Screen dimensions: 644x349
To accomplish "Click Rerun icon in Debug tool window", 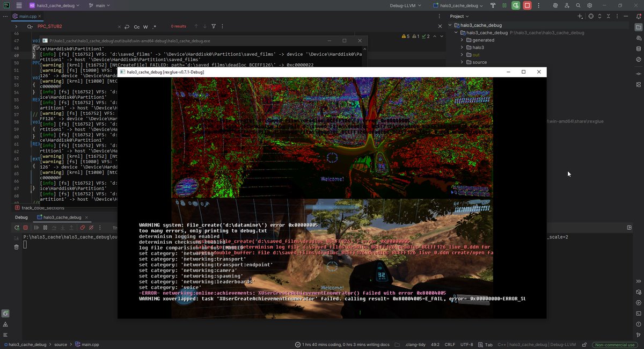I will coord(17,228).
